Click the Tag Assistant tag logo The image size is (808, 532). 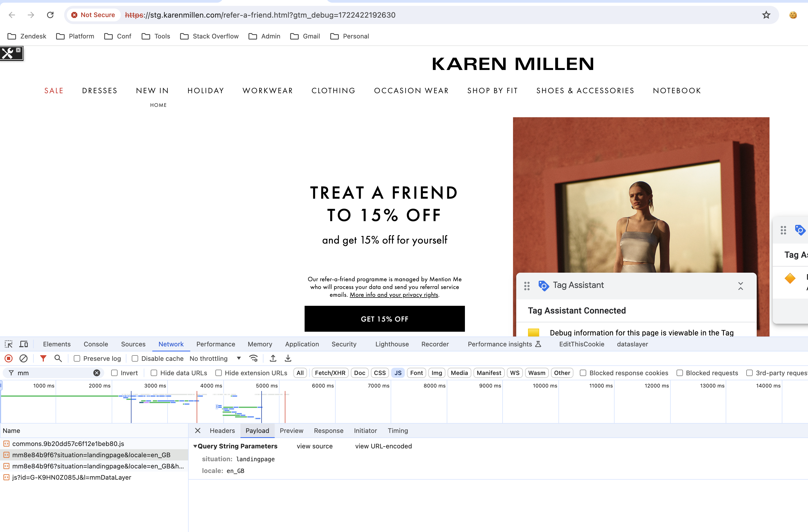543,286
